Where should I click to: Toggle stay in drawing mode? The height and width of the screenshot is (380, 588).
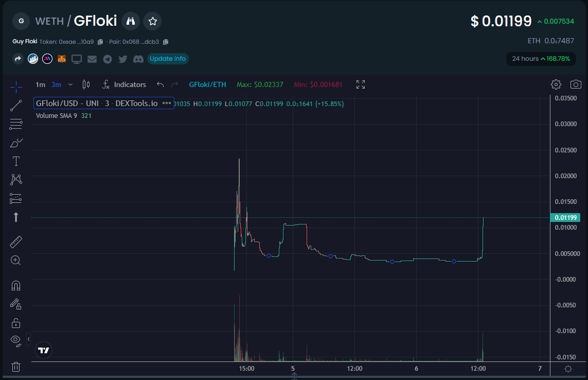tap(16, 304)
